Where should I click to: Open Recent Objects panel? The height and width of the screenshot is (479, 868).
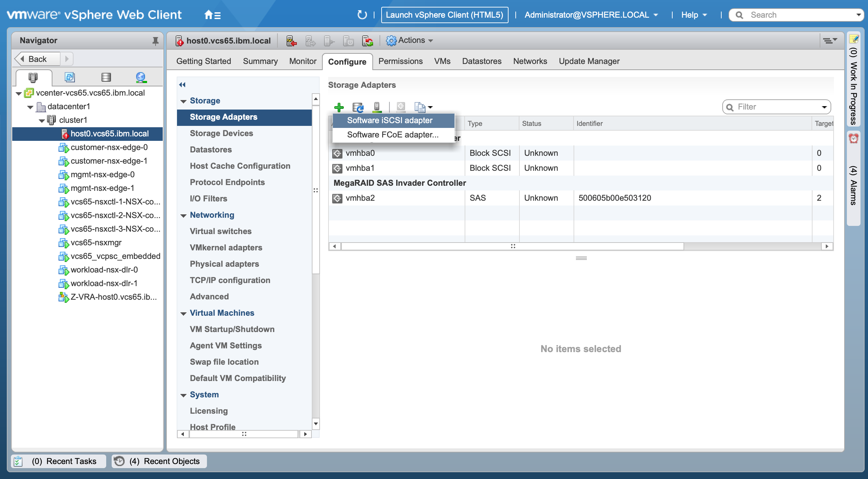tap(159, 461)
